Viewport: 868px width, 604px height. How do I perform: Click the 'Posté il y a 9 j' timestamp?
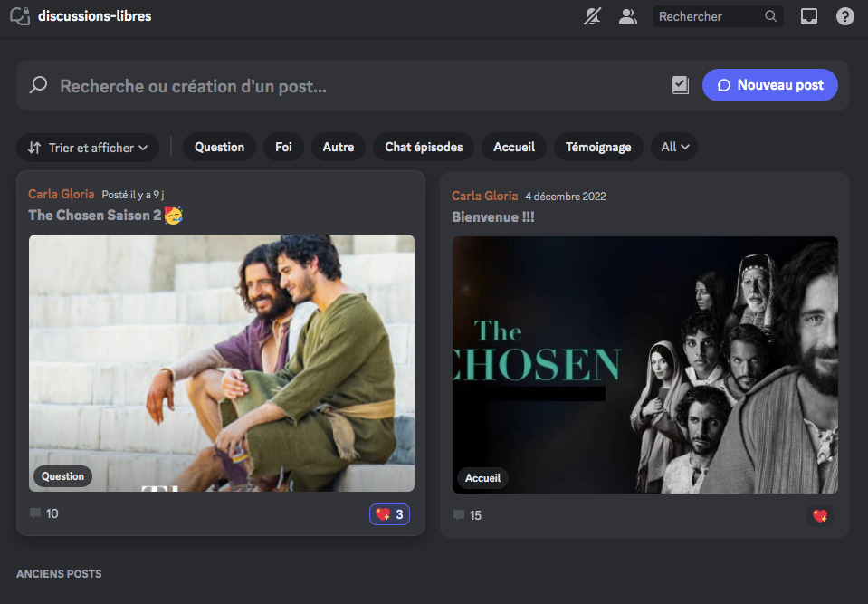coord(133,195)
